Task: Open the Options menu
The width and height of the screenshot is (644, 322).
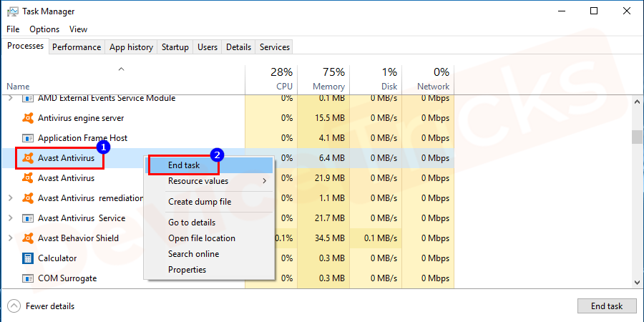Action: pos(44,29)
